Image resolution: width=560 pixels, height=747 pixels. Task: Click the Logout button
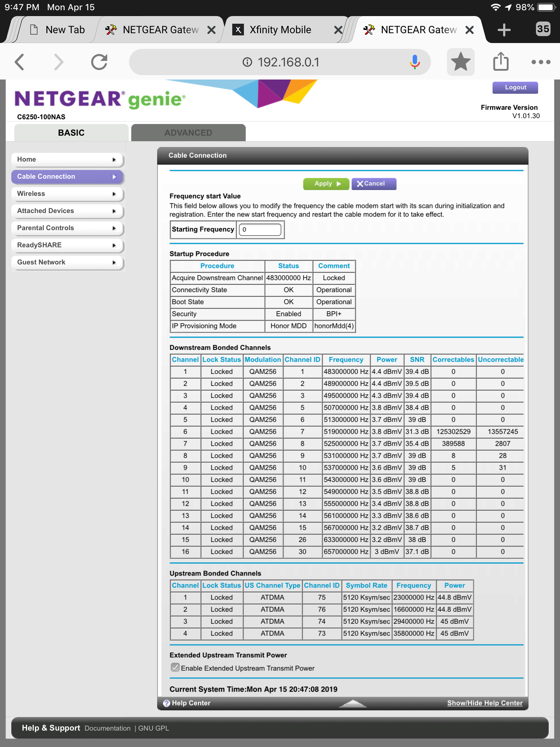coord(515,88)
